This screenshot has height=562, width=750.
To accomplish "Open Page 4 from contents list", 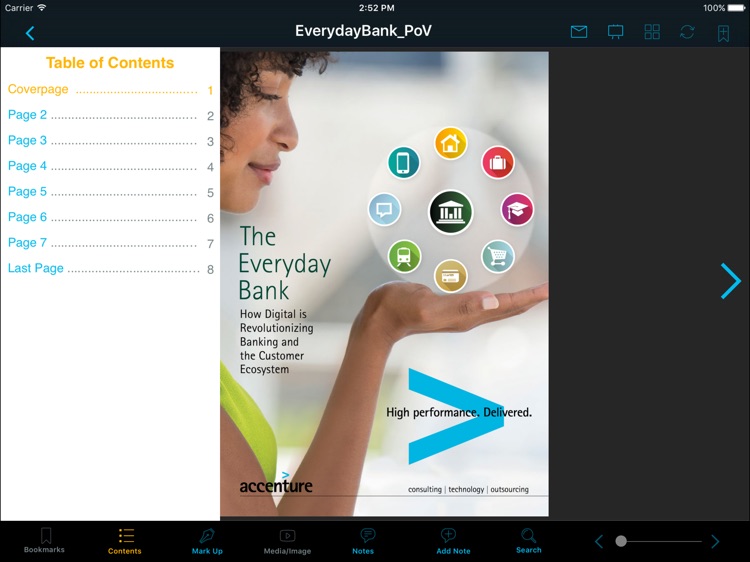I will point(110,166).
